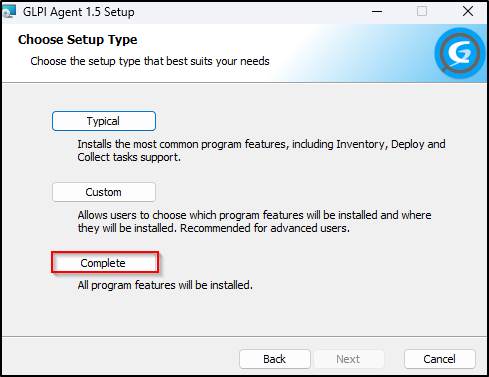The width and height of the screenshot is (489, 377).
Task: Choose the Typical setup type
Action: [x=104, y=121]
